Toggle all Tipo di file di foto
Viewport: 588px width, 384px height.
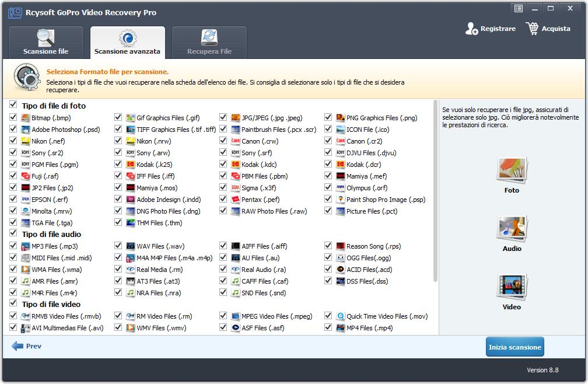13,105
